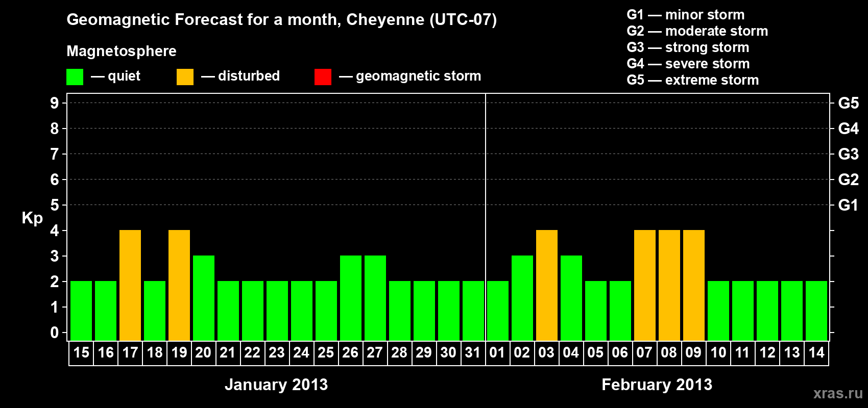Click the 'G2 — moderate storm' legend text

click(x=697, y=31)
